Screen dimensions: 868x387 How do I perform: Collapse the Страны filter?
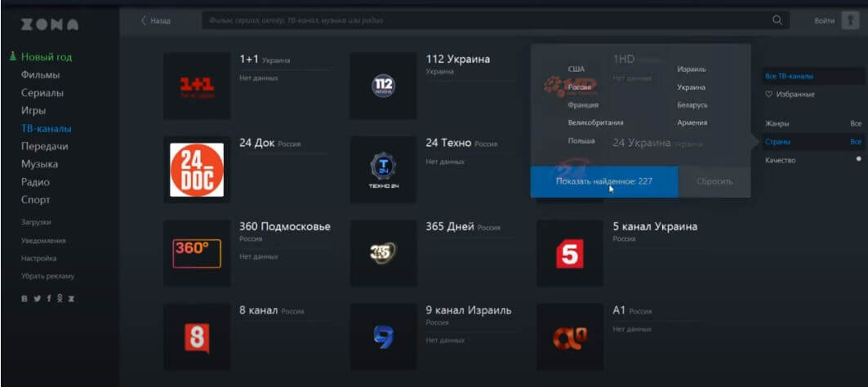tap(812, 142)
